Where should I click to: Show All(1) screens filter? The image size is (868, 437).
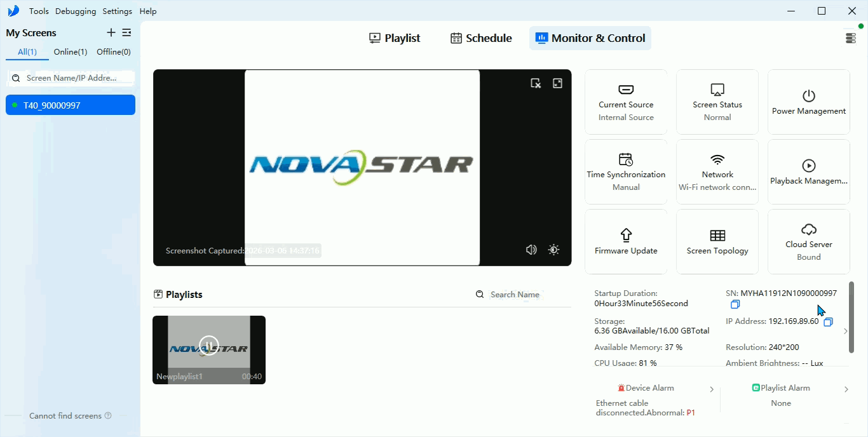point(27,52)
